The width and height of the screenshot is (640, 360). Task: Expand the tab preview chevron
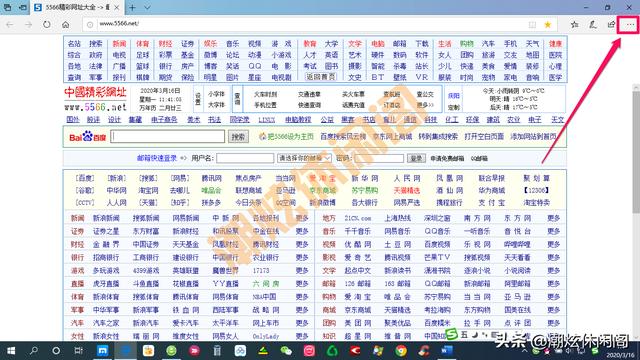pyautogui.click(x=147, y=7)
